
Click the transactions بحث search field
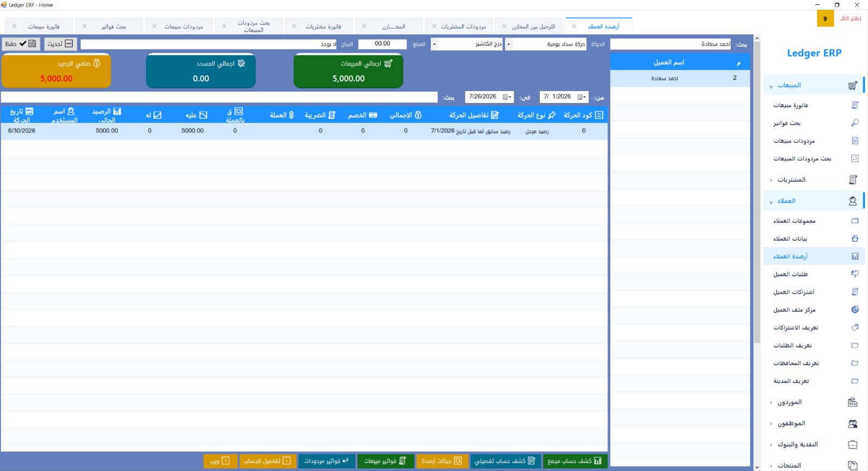click(219, 97)
